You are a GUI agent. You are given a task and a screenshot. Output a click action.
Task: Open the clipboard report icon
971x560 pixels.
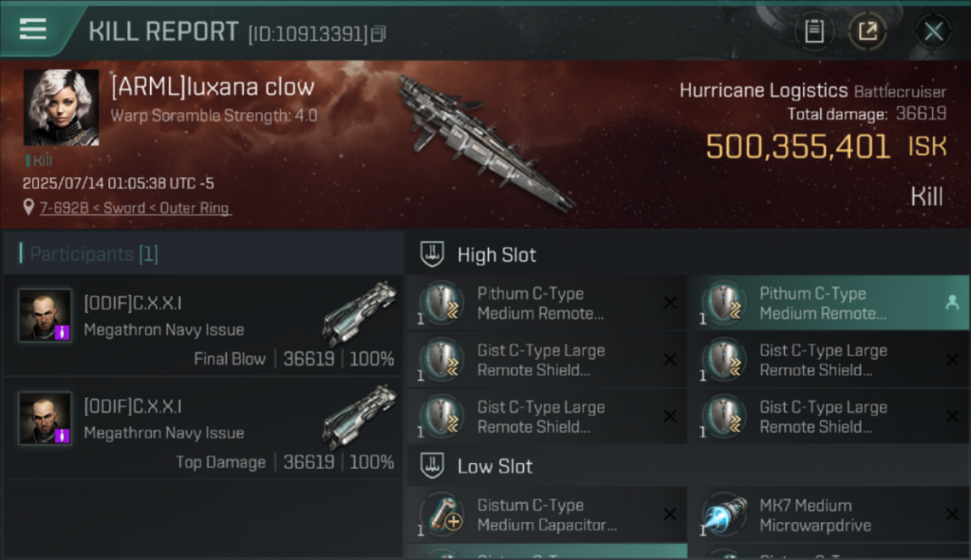[814, 31]
